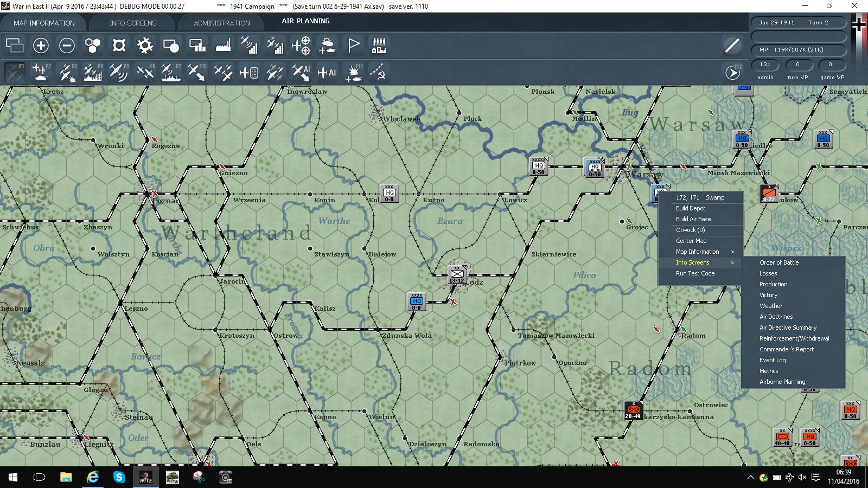This screenshot has height=488, width=868.
Task: Click the gear-shaped icon in the top toolbar
Action: click(145, 46)
